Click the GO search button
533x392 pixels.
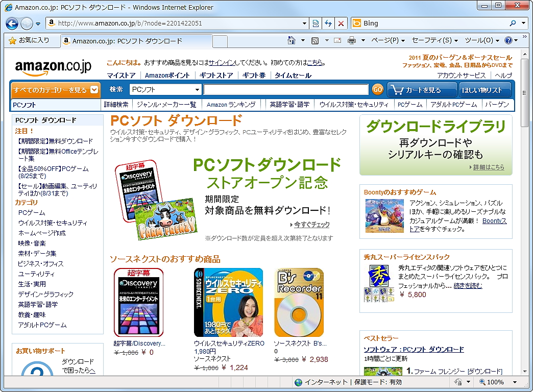377,89
